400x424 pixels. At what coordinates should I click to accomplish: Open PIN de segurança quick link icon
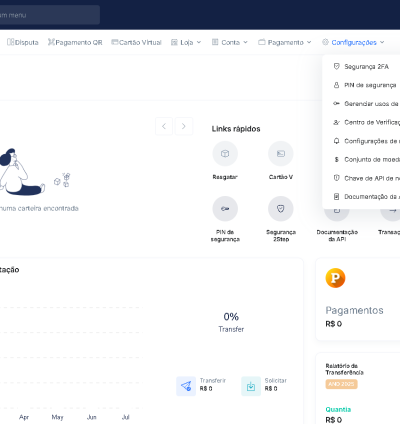click(x=225, y=209)
